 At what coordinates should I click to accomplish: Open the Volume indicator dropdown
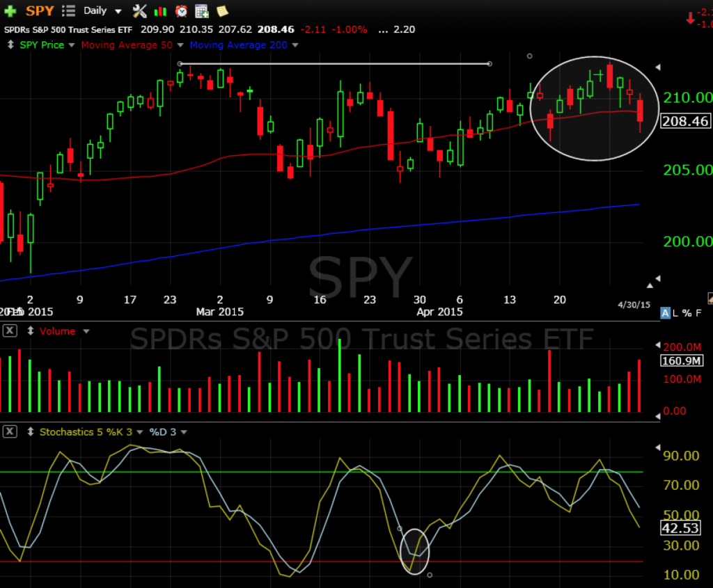[x=86, y=331]
